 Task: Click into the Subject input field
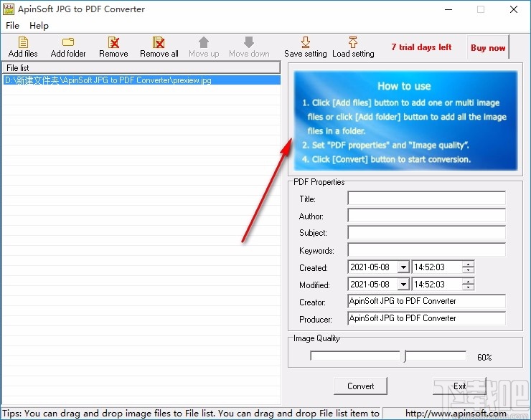[427, 233]
